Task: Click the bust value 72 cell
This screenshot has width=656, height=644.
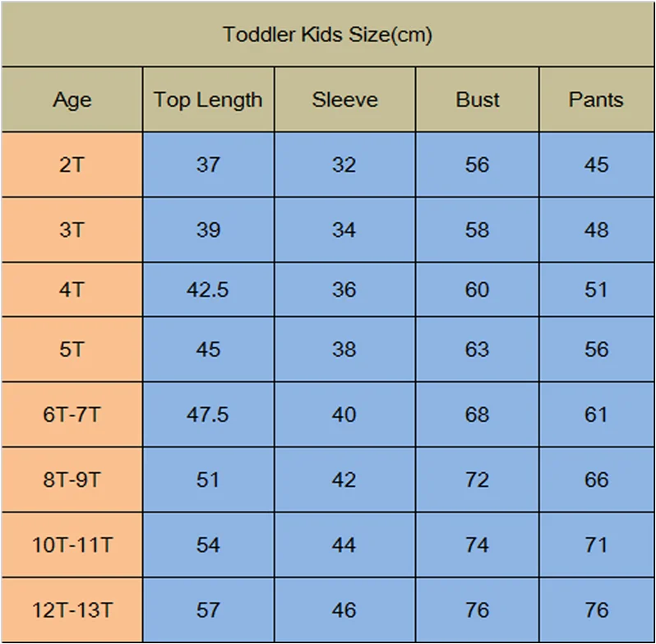Action: point(478,480)
